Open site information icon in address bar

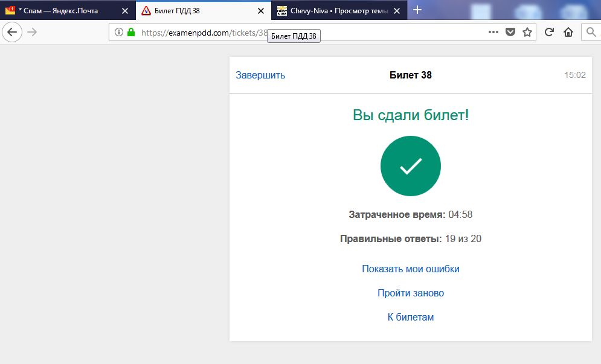point(119,33)
